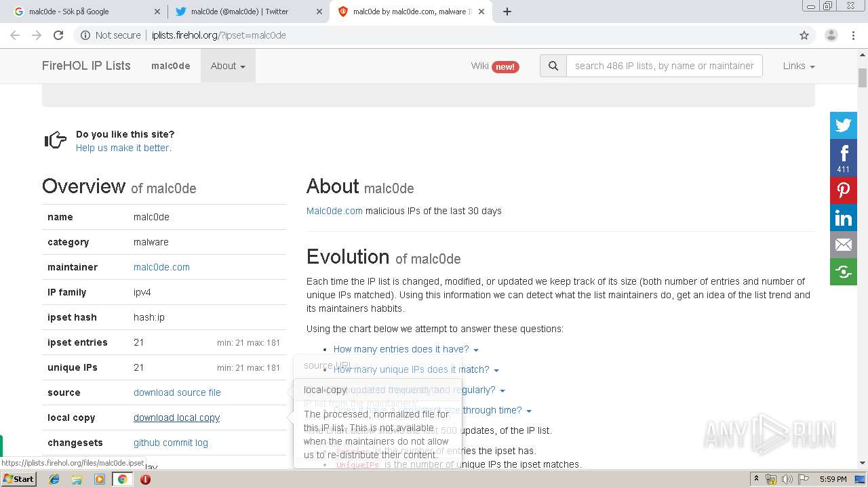
Task: Show hidden system tray icons
Action: tap(756, 479)
